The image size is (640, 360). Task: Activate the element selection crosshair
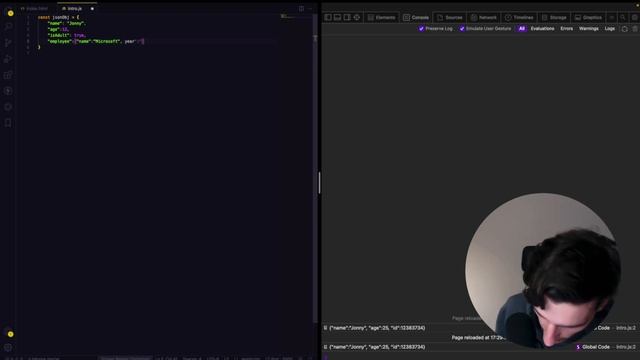tap(357, 17)
